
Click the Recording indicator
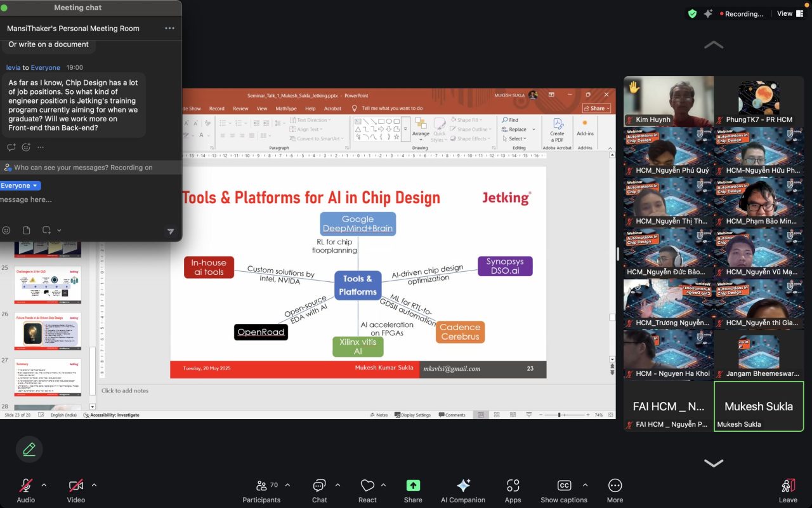pyautogui.click(x=742, y=13)
